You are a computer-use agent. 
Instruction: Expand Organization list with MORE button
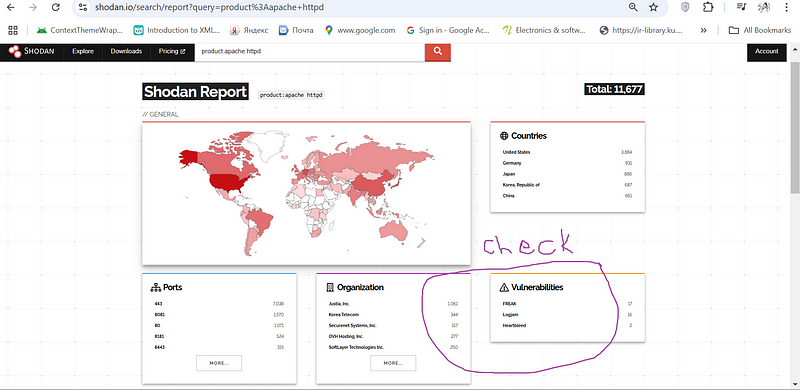pyautogui.click(x=393, y=363)
